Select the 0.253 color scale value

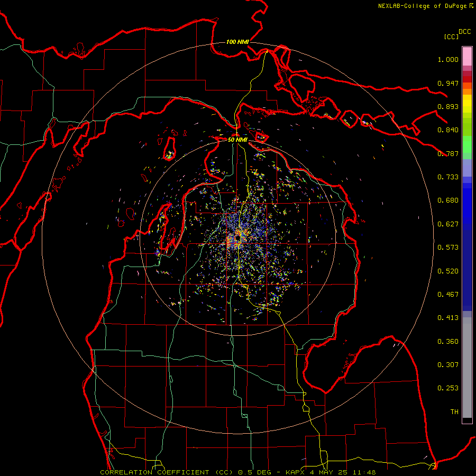click(448, 388)
